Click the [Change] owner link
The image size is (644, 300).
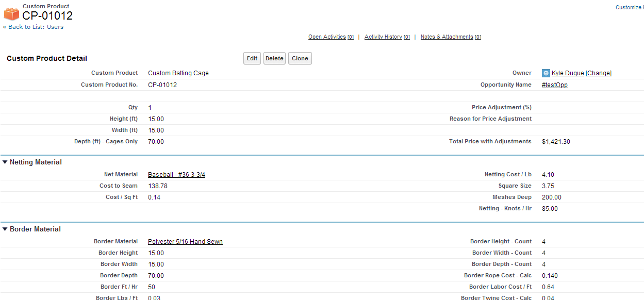pos(599,73)
